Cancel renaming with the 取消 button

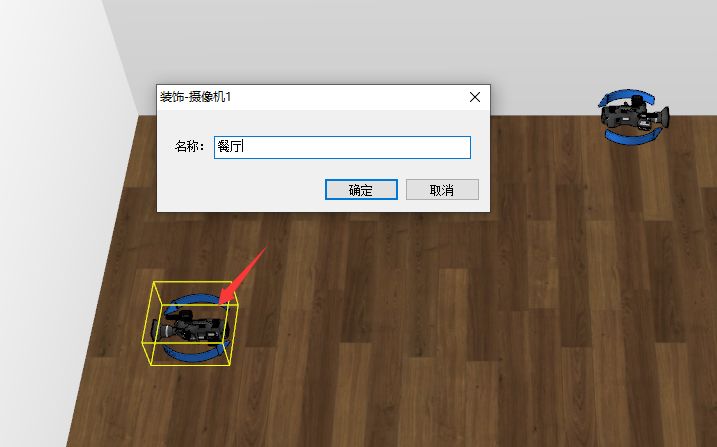(x=442, y=190)
